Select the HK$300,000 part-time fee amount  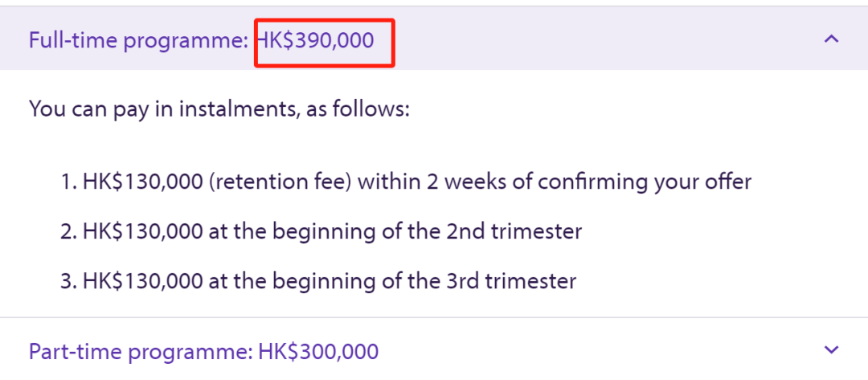coord(318,351)
